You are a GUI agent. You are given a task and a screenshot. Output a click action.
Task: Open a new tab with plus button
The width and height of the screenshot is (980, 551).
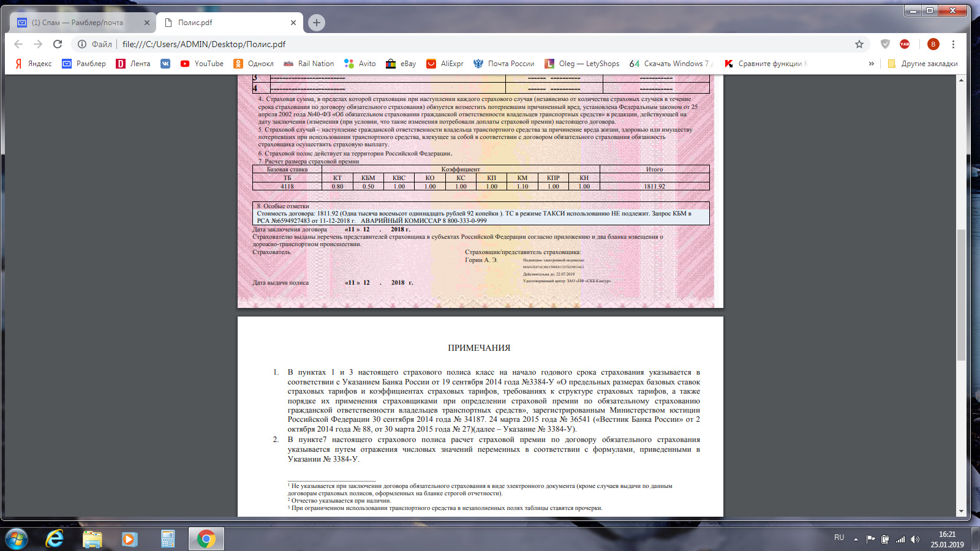(x=316, y=23)
